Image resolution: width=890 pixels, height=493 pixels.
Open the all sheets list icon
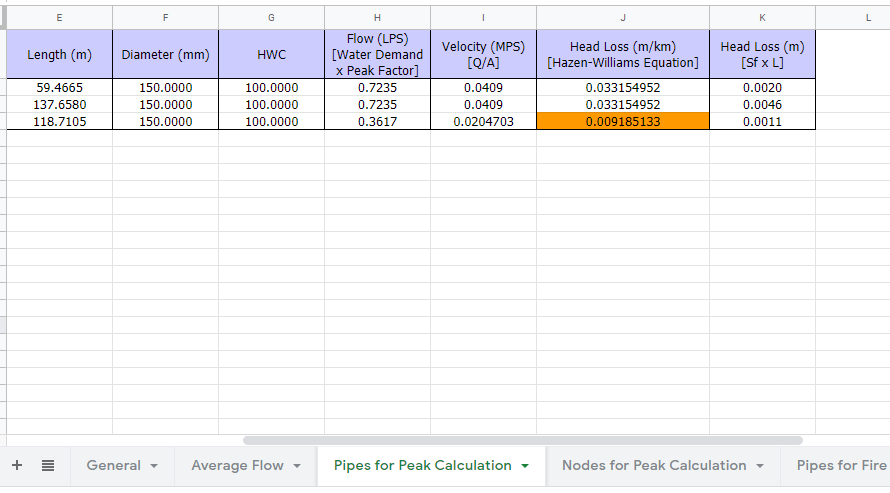click(x=48, y=466)
